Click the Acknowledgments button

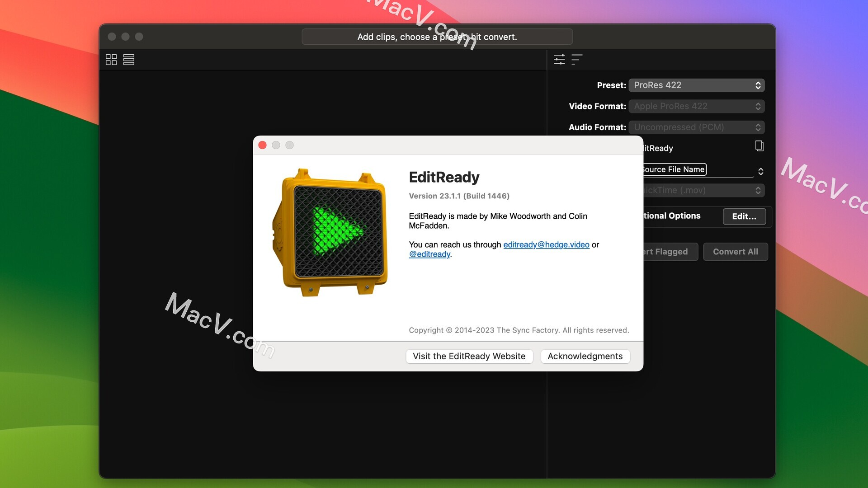585,357
